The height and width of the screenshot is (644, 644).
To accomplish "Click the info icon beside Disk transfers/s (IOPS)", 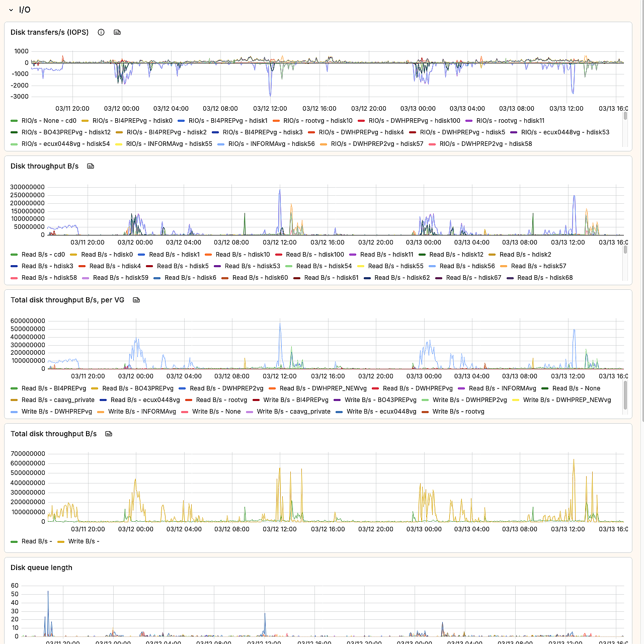I will (x=101, y=32).
